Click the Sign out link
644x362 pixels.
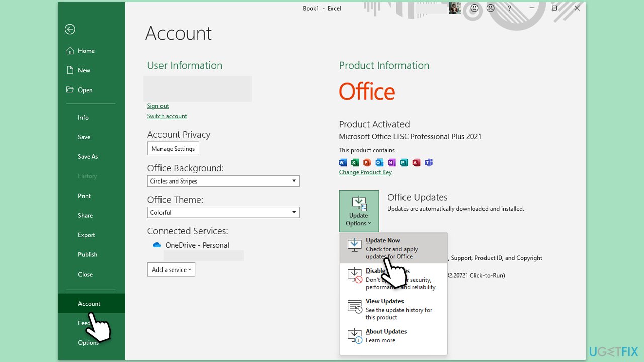pyautogui.click(x=158, y=106)
